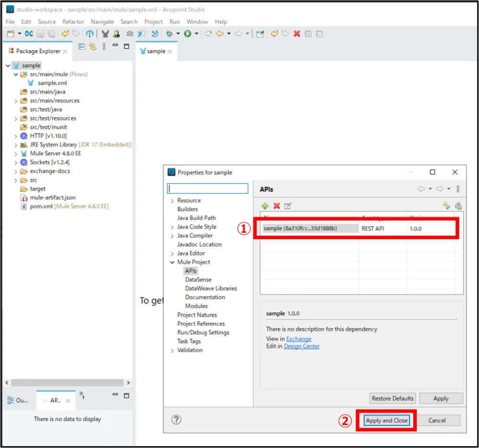Click the yellow Back navigation arrow

220,34
